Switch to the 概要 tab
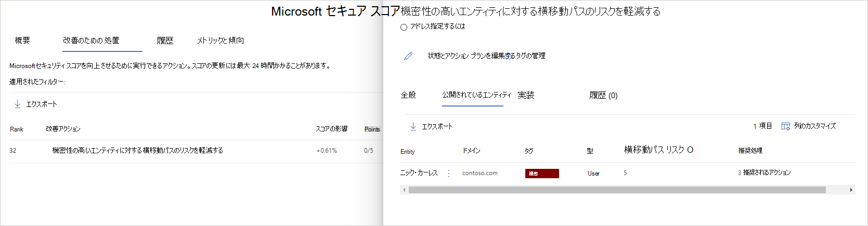 click(x=22, y=41)
